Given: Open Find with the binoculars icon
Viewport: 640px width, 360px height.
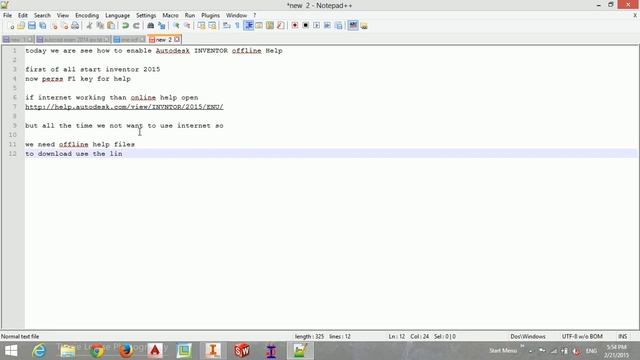Looking at the screenshot, I should click(151, 26).
